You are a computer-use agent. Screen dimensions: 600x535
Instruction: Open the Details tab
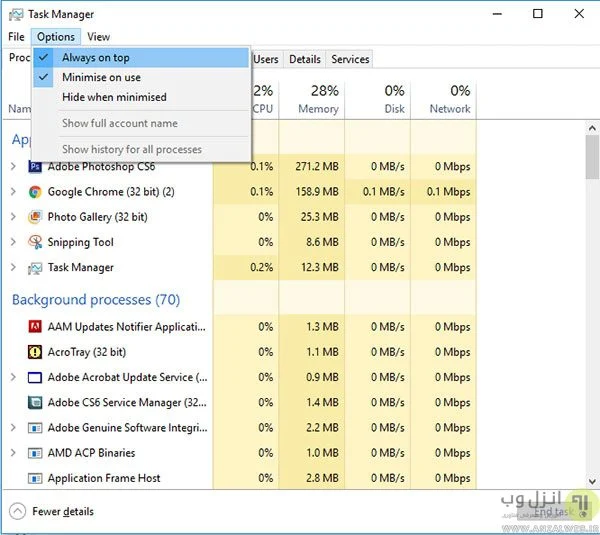tap(305, 59)
